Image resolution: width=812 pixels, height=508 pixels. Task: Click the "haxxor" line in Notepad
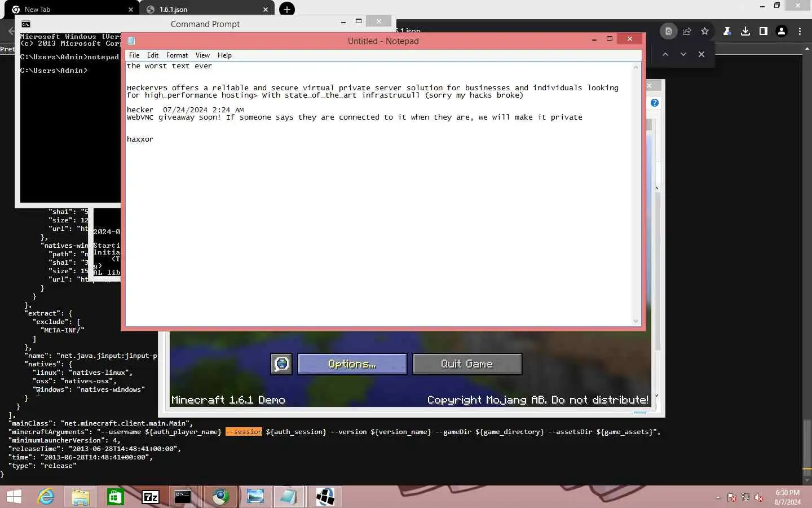pyautogui.click(x=140, y=139)
